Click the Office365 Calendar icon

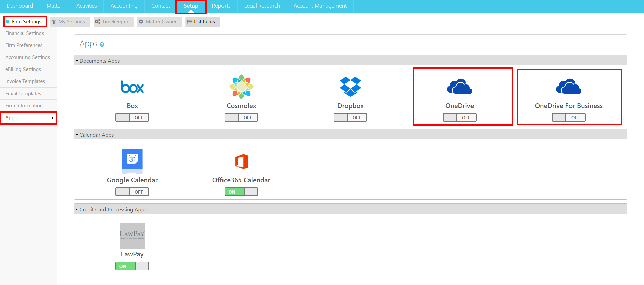coord(241,161)
